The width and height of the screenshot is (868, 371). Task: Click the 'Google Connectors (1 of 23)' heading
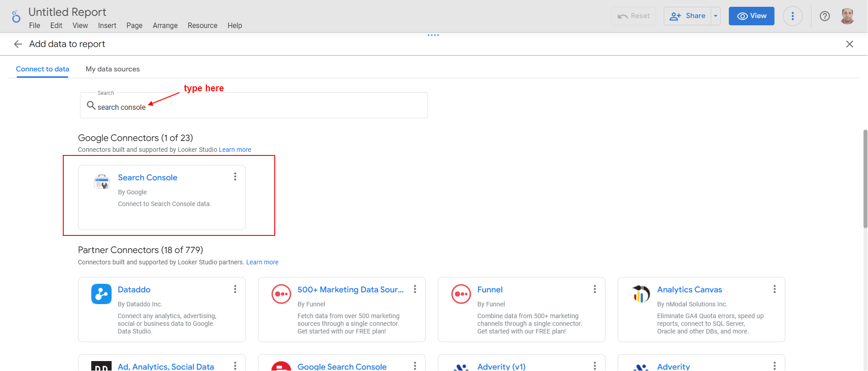click(136, 138)
